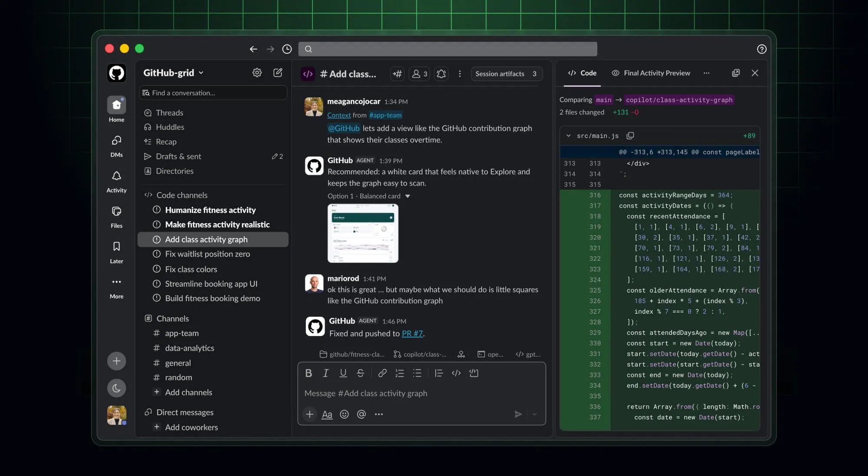The width and height of the screenshot is (868, 476).
Task: Collapse the Code channels section
Action: point(182,195)
